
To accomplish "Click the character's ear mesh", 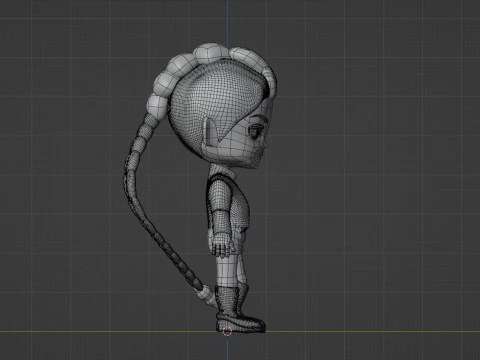I will tap(211, 132).
